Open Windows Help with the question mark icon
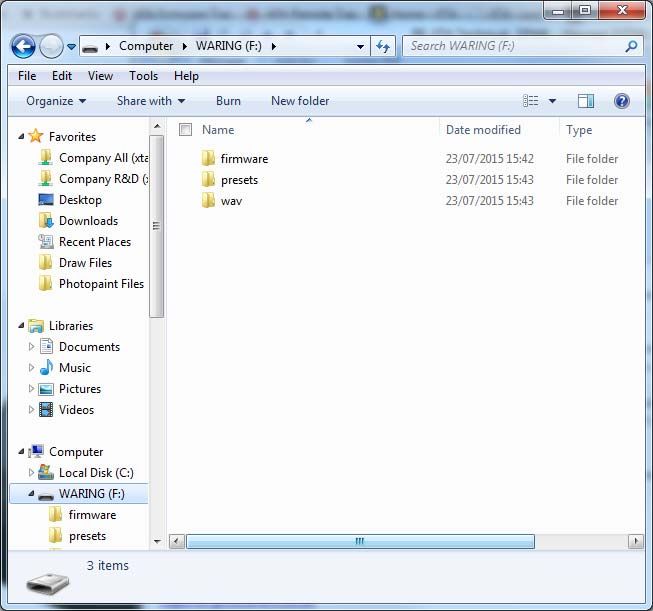 click(622, 101)
